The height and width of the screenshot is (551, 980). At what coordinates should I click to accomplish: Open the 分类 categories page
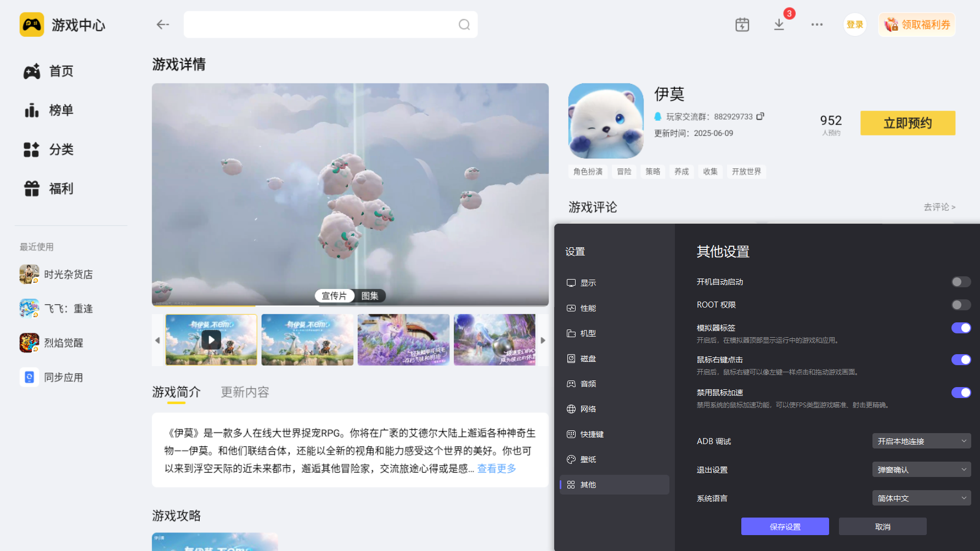61,150
